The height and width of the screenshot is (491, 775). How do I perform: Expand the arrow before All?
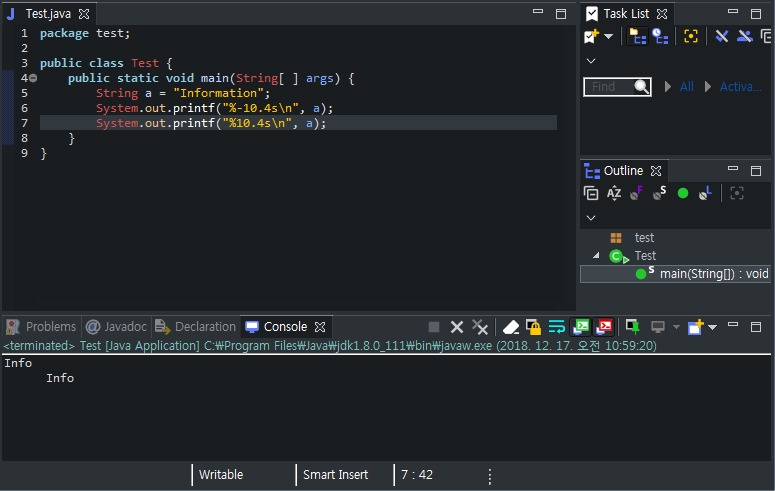coord(668,87)
